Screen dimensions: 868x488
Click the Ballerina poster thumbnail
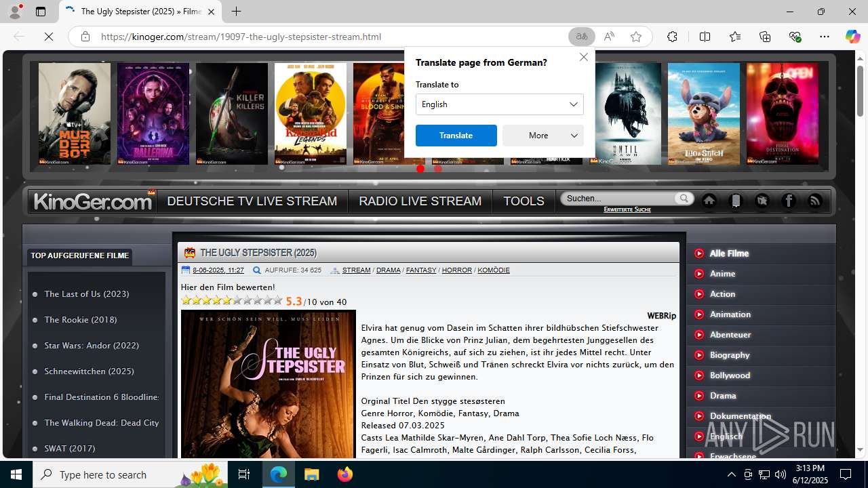tap(153, 114)
